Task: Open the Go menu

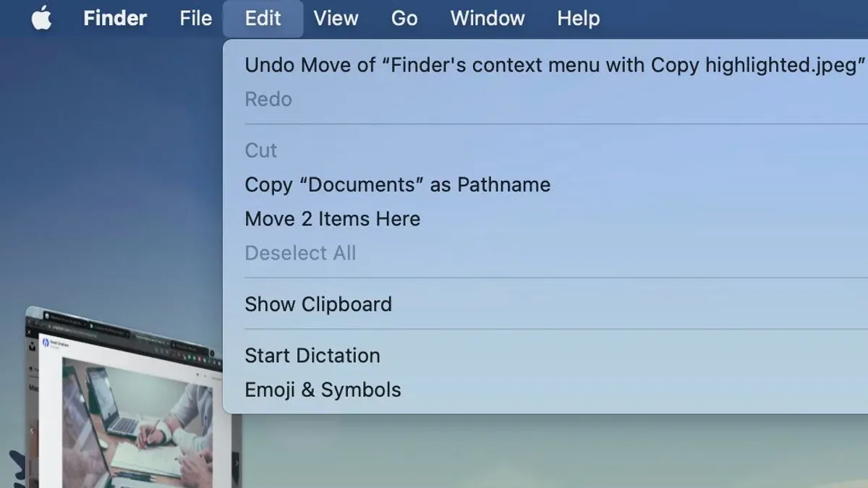Action: (404, 18)
